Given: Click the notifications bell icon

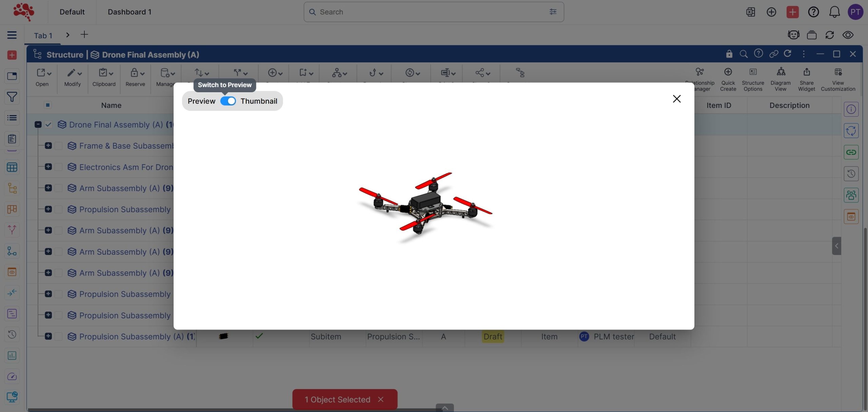Looking at the screenshot, I should click(x=834, y=12).
